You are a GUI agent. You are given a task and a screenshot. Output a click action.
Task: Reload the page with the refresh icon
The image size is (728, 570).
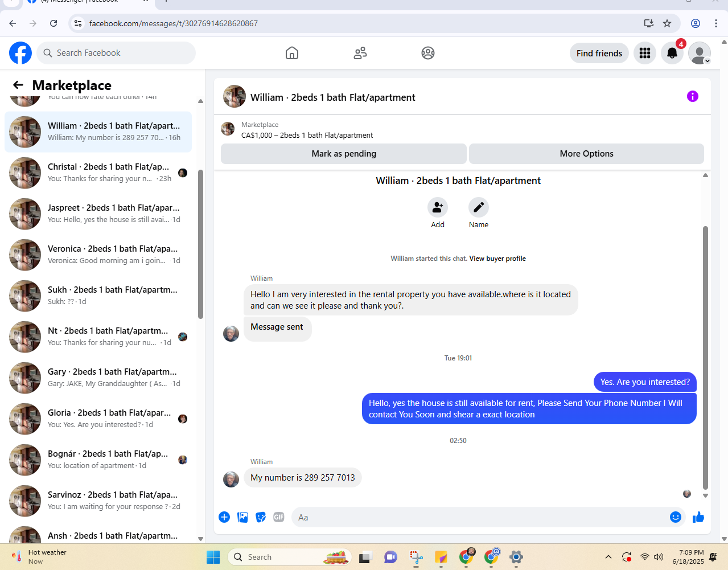click(54, 23)
